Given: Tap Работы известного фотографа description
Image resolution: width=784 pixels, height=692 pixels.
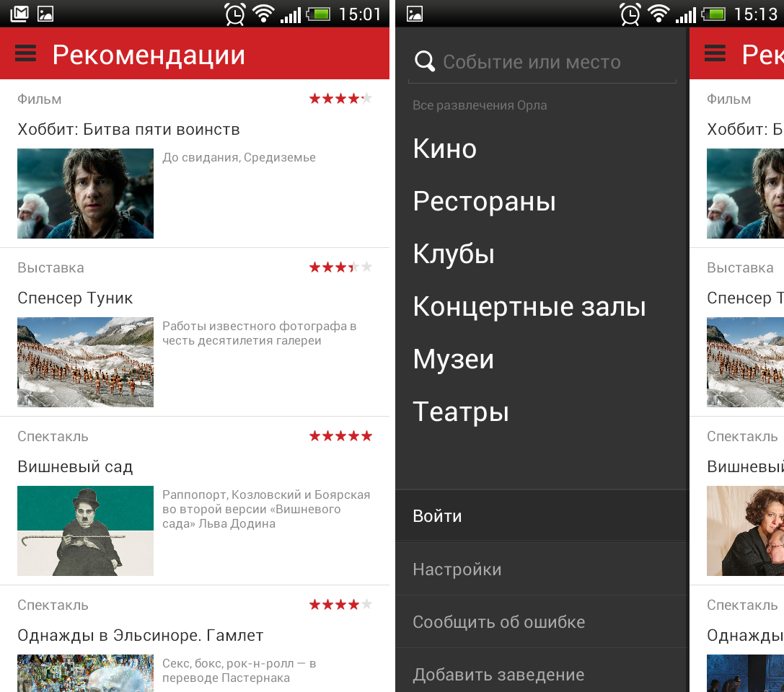Looking at the screenshot, I should [x=260, y=333].
